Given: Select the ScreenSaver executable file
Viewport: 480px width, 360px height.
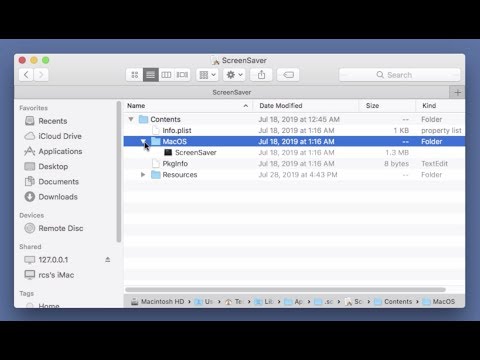Looking at the screenshot, I should (196, 152).
